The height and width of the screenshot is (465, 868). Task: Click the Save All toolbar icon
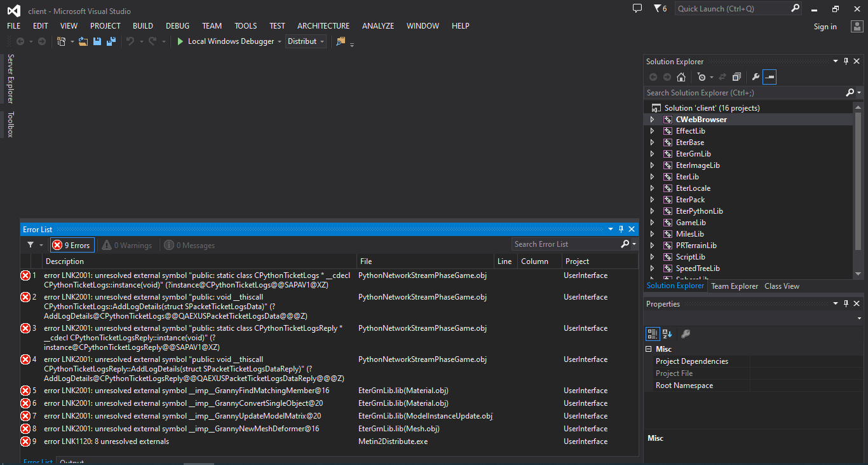click(111, 41)
